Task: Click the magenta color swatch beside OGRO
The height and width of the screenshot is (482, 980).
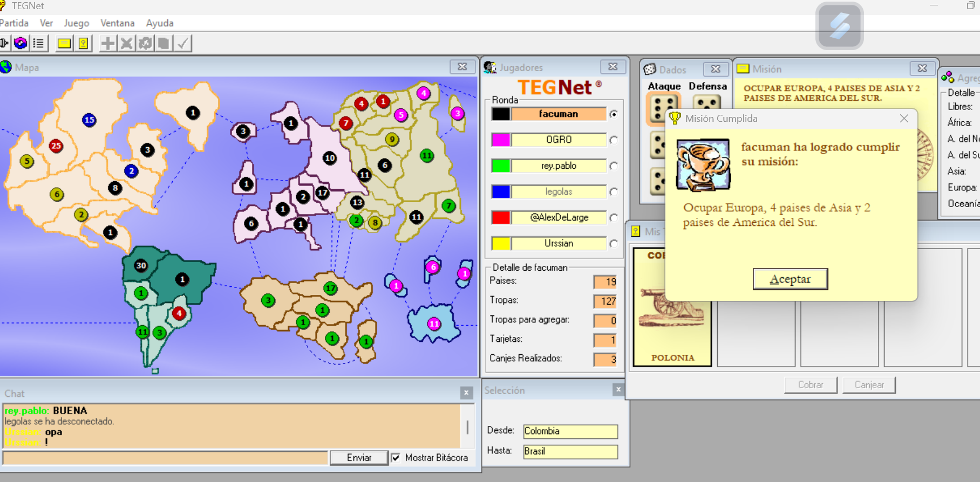Action: click(x=501, y=140)
